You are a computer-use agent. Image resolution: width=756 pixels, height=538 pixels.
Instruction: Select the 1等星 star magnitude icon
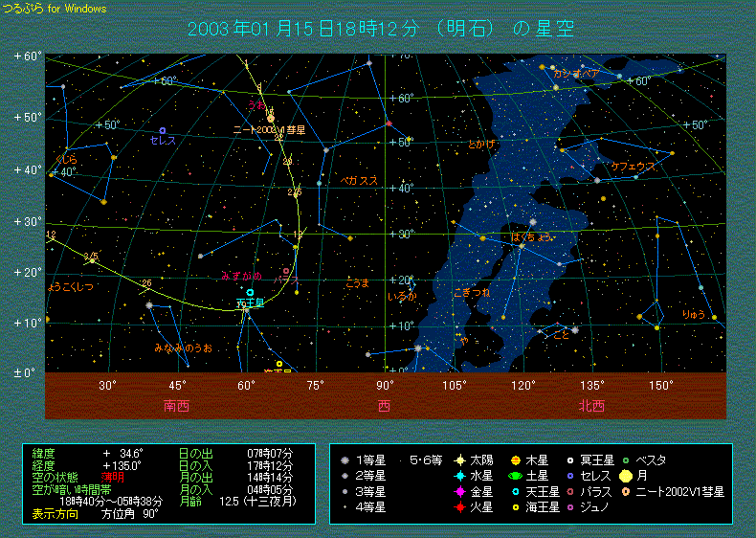[345, 460]
